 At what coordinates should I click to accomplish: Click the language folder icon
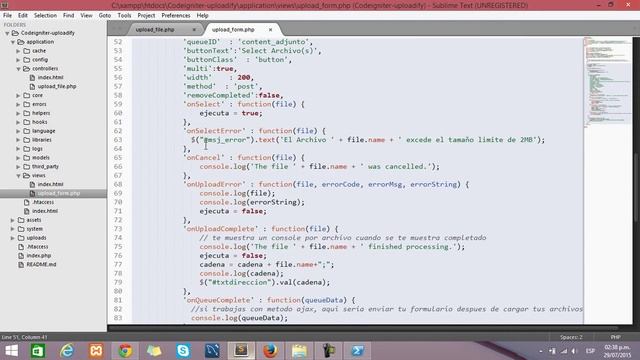click(x=27, y=131)
